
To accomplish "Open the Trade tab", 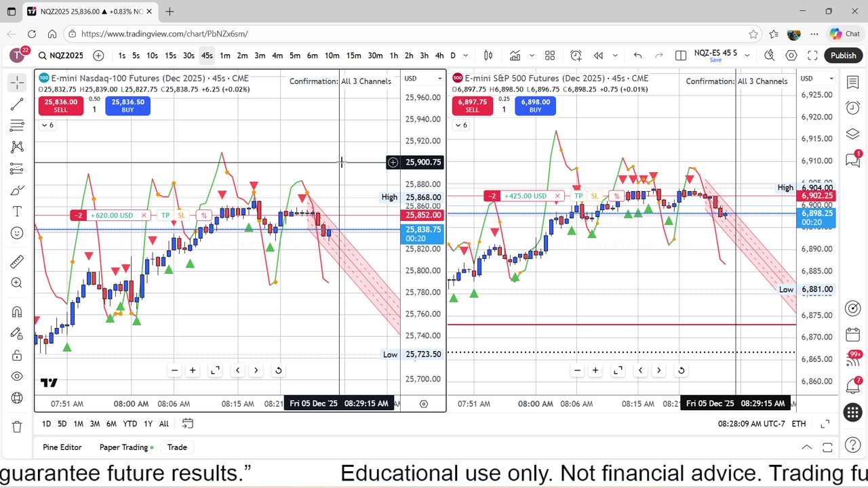I will (x=177, y=447).
